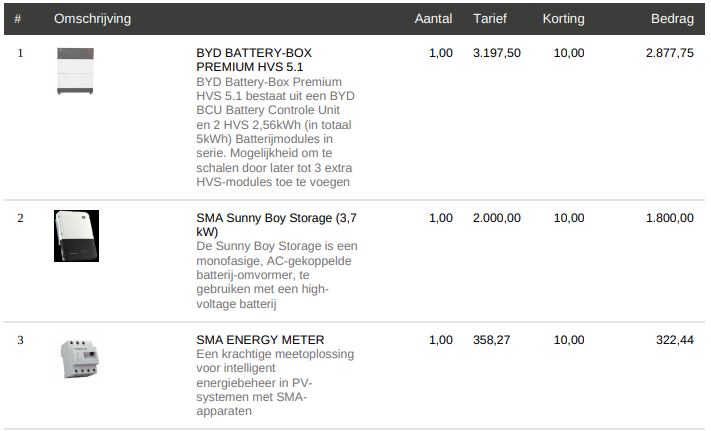The width and height of the screenshot is (711, 431).
Task: Select the 1.800,00 bedrag amount
Action: click(669, 218)
